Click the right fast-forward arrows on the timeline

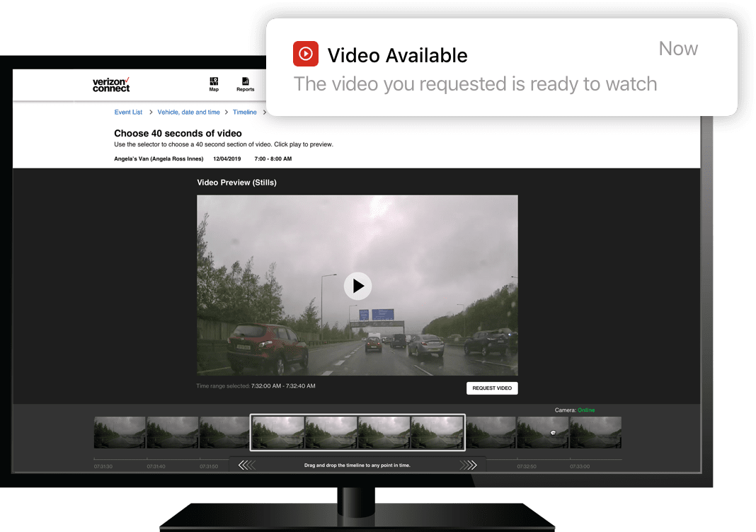[468, 464]
